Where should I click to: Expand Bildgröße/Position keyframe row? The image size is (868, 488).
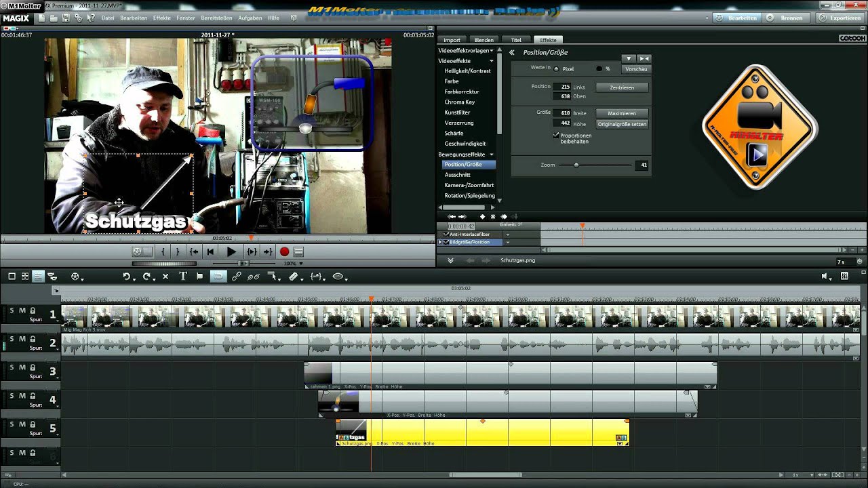(x=439, y=242)
